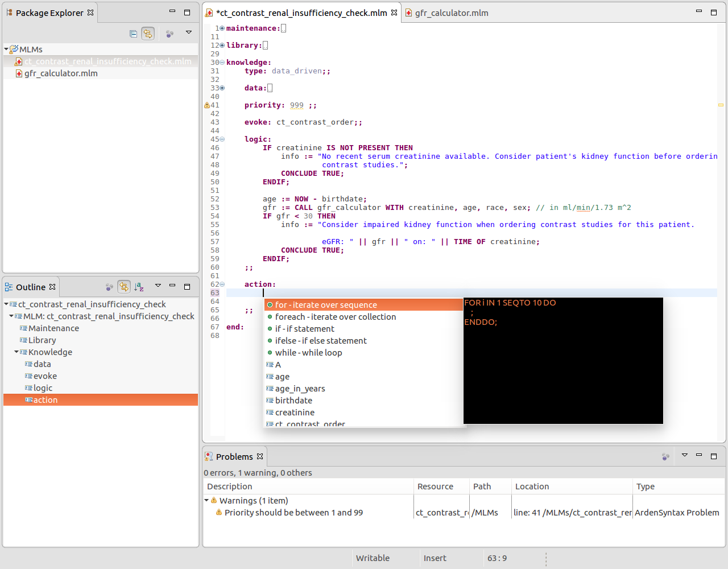Click the focus task icon in Package Explorer
This screenshot has width=728, height=569.
tap(169, 34)
